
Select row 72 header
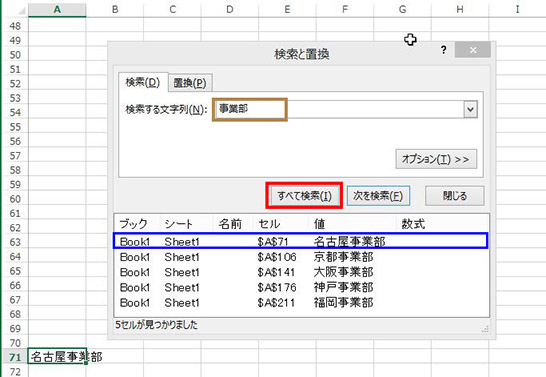[x=15, y=371]
